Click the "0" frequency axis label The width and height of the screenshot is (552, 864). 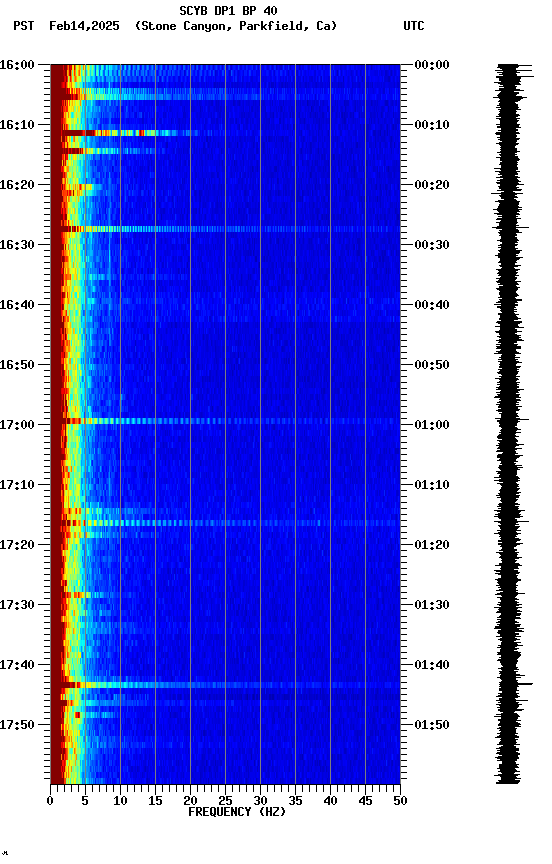click(50, 801)
